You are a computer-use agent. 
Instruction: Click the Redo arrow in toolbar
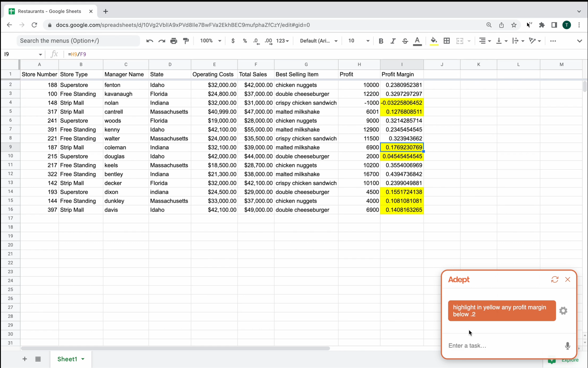pos(162,41)
